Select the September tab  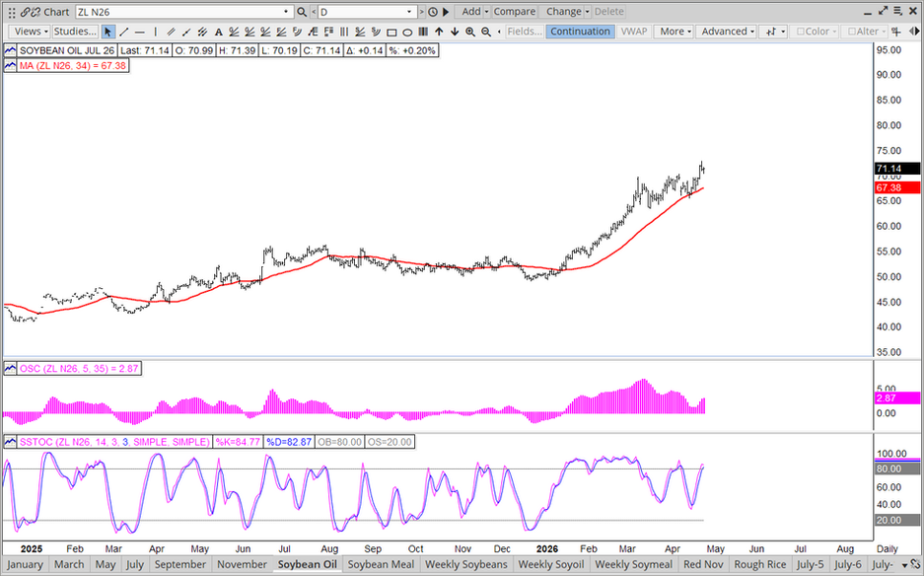[179, 565]
